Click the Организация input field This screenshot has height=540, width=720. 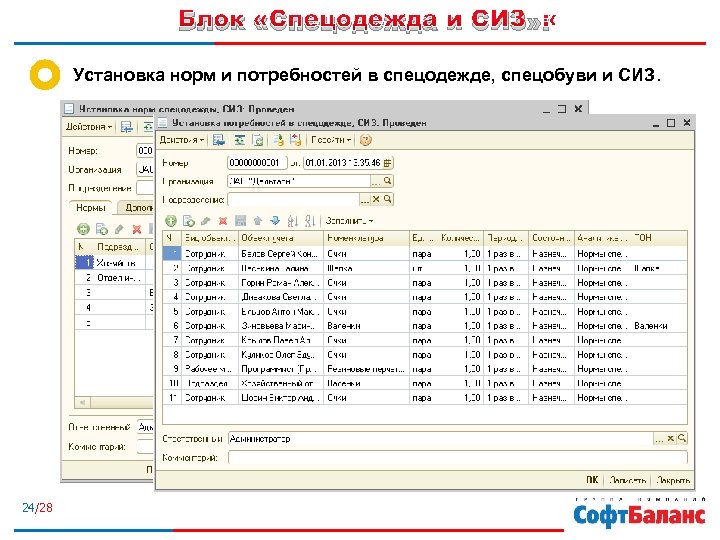coord(299,181)
